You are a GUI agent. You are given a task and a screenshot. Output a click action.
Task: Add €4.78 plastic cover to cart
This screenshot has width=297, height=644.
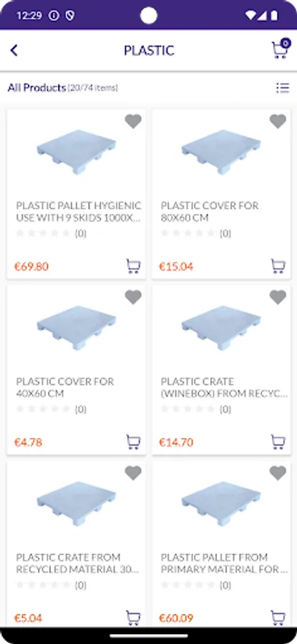[133, 442]
